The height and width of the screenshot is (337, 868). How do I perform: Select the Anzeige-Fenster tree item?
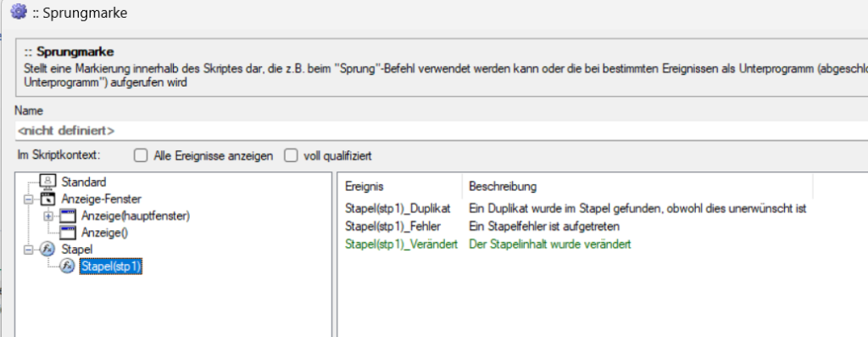102,199
